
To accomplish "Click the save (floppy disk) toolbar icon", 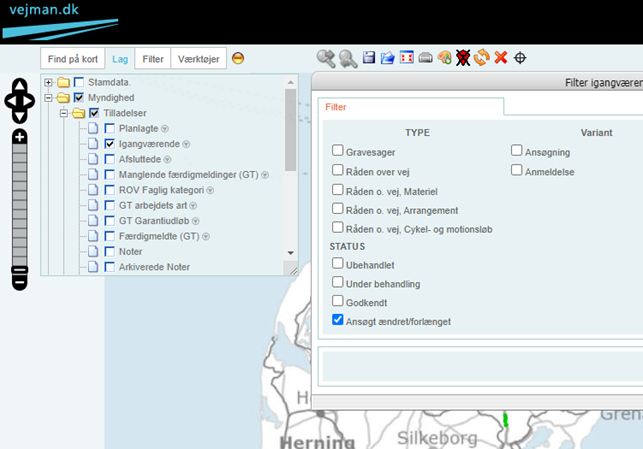I will pos(369,58).
